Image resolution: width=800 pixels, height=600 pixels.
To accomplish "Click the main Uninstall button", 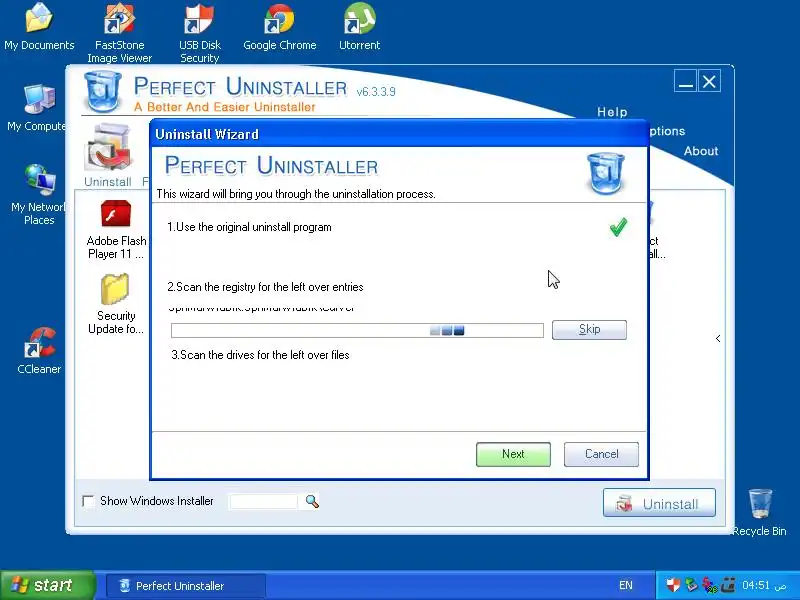I will point(659,504).
